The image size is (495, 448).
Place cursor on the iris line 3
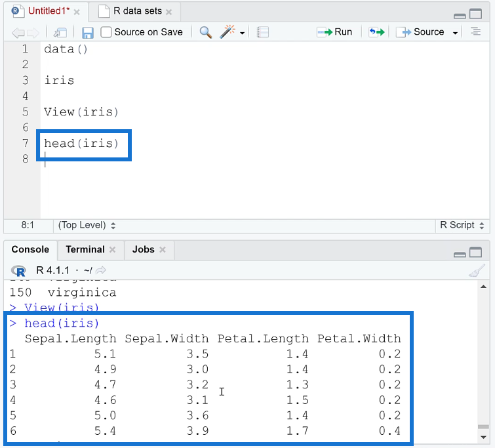point(59,80)
